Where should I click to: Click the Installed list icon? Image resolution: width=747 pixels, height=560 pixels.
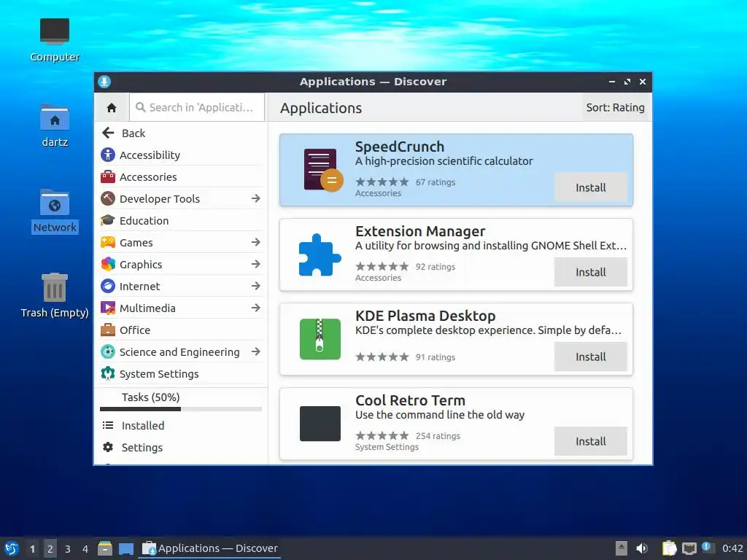pos(108,425)
